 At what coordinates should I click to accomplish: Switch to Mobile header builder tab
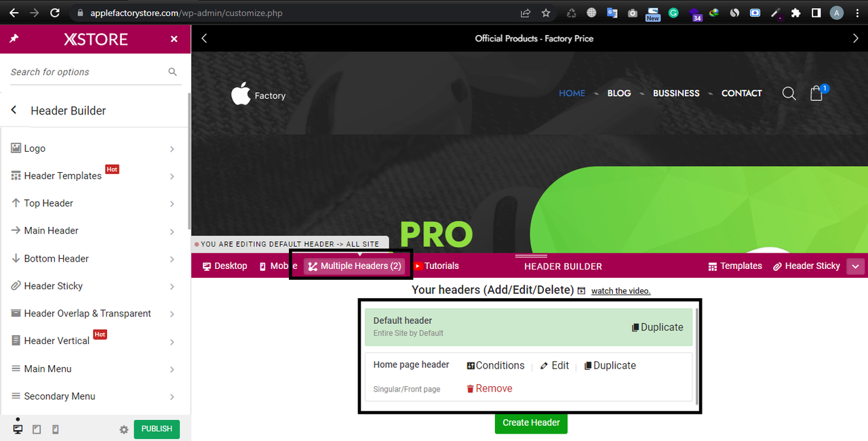pyautogui.click(x=278, y=266)
